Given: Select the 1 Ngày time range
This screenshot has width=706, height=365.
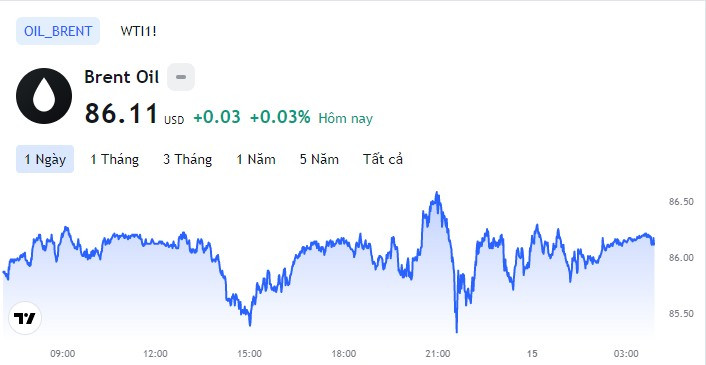Looking at the screenshot, I should [45, 159].
